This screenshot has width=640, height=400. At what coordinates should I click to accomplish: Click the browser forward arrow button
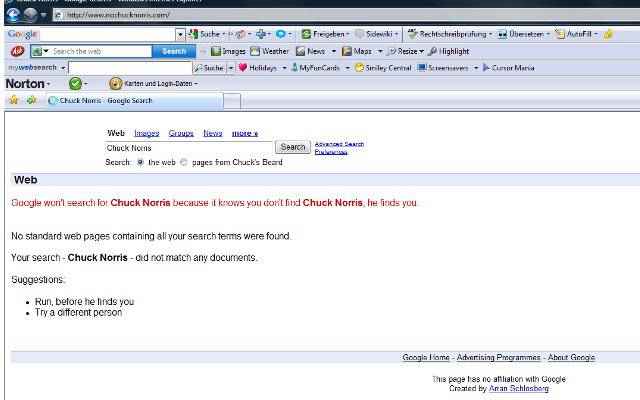[30, 15]
